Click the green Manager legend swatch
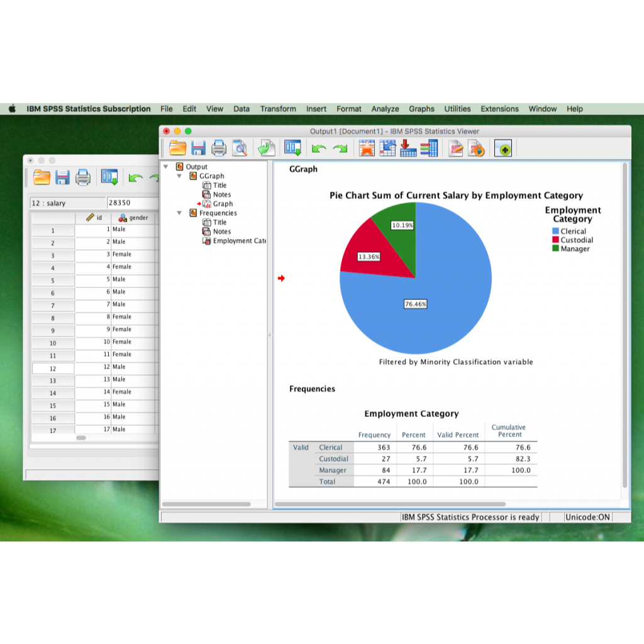644x644 pixels. coord(555,248)
